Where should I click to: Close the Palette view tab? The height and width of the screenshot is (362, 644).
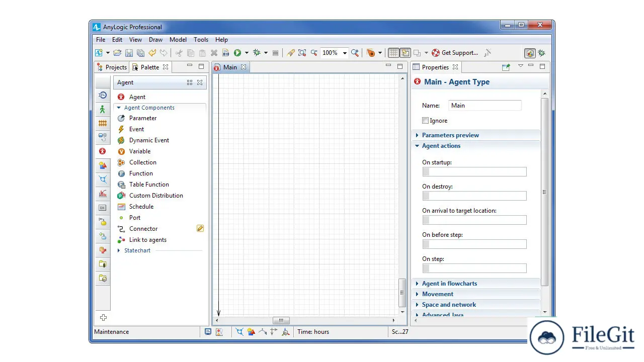pyautogui.click(x=166, y=67)
